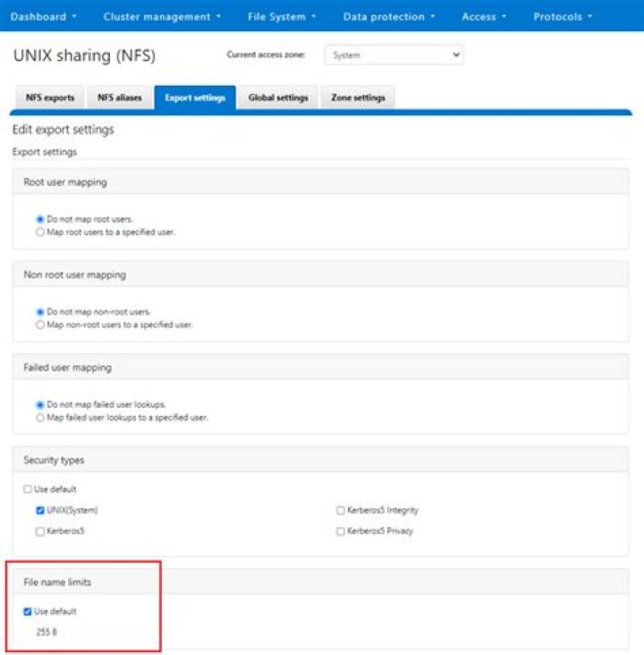Toggle Use default under Security types
This screenshot has height=655, width=644.
point(28,489)
